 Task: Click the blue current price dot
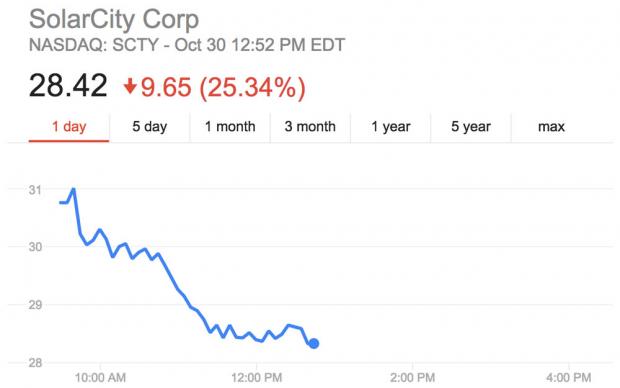pos(314,343)
